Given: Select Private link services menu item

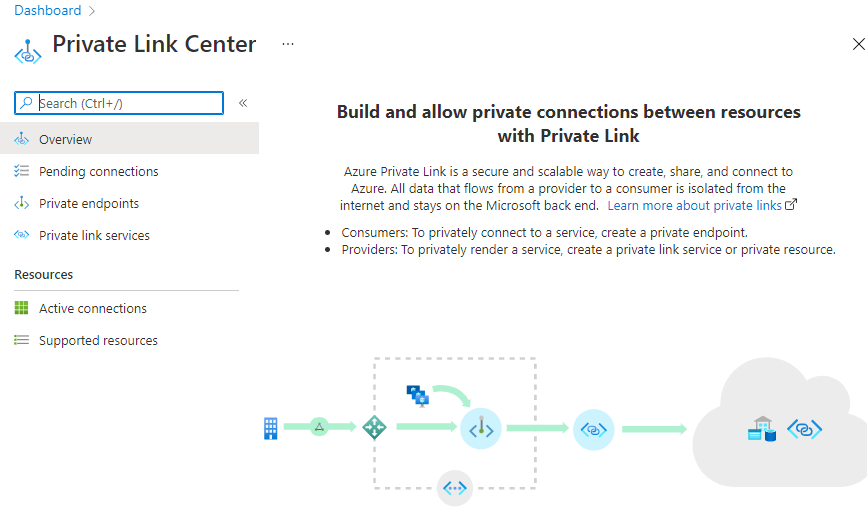Looking at the screenshot, I should tap(94, 235).
